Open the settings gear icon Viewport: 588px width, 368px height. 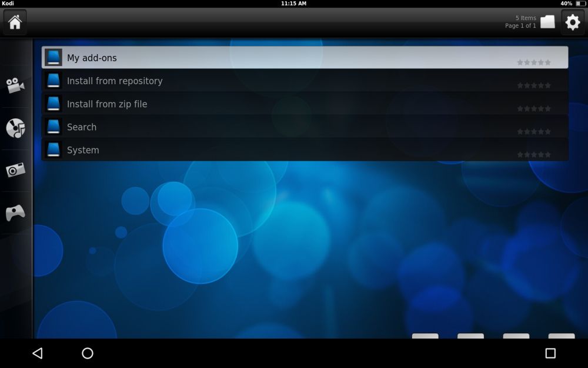pos(573,22)
